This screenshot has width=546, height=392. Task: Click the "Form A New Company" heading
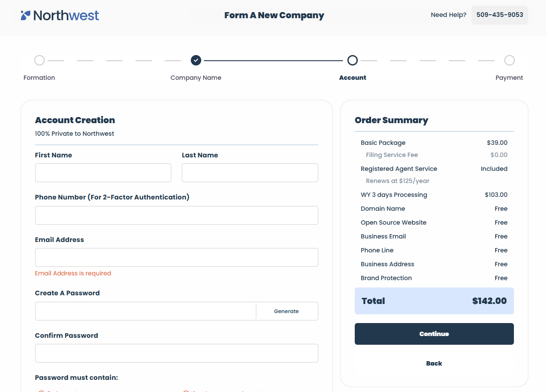pos(274,15)
